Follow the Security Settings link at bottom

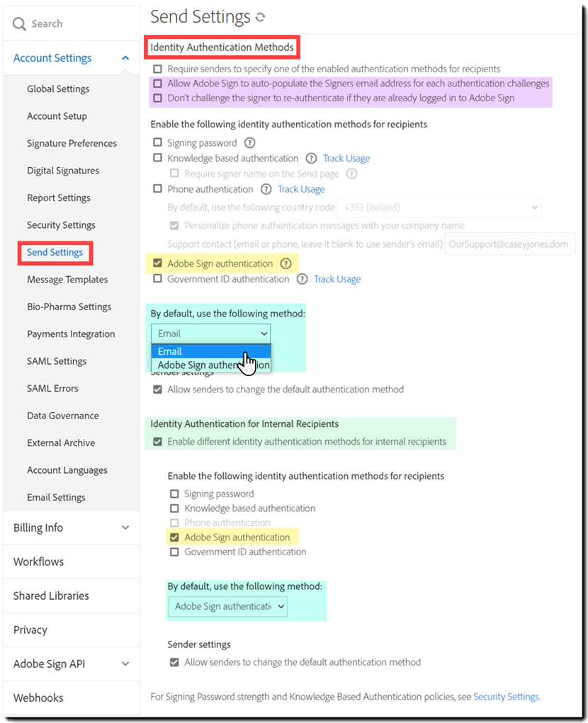pos(506,697)
